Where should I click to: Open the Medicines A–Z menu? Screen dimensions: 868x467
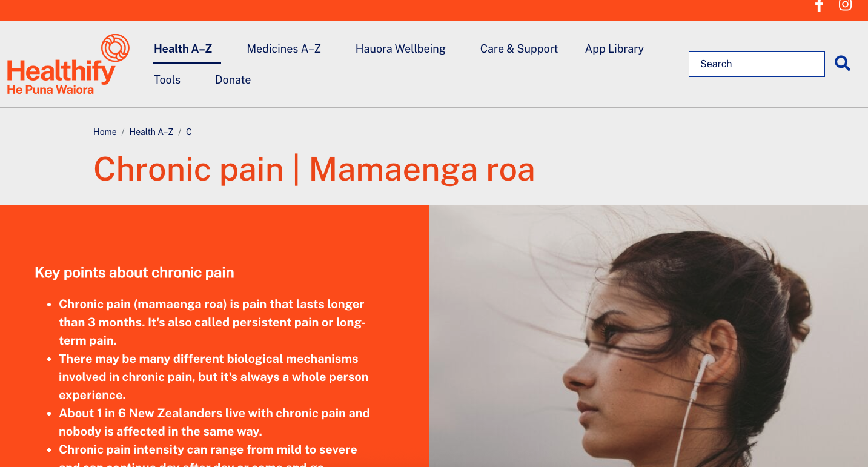point(283,49)
